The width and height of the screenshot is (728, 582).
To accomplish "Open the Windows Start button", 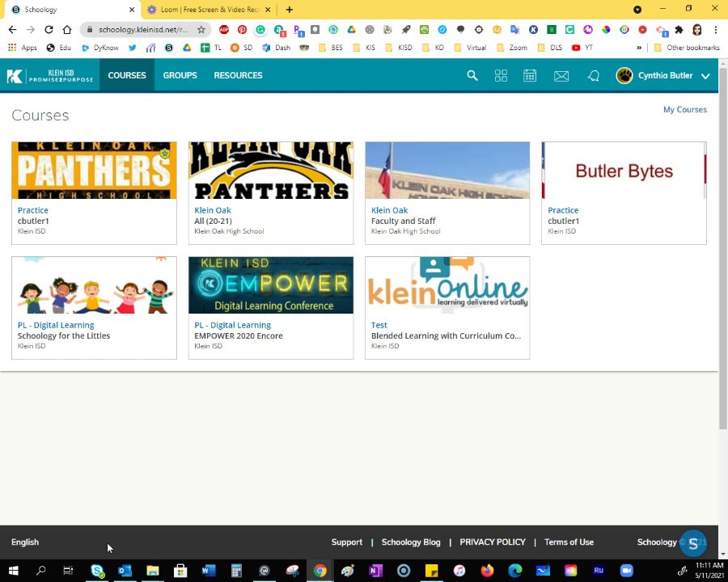I will 13,571.
